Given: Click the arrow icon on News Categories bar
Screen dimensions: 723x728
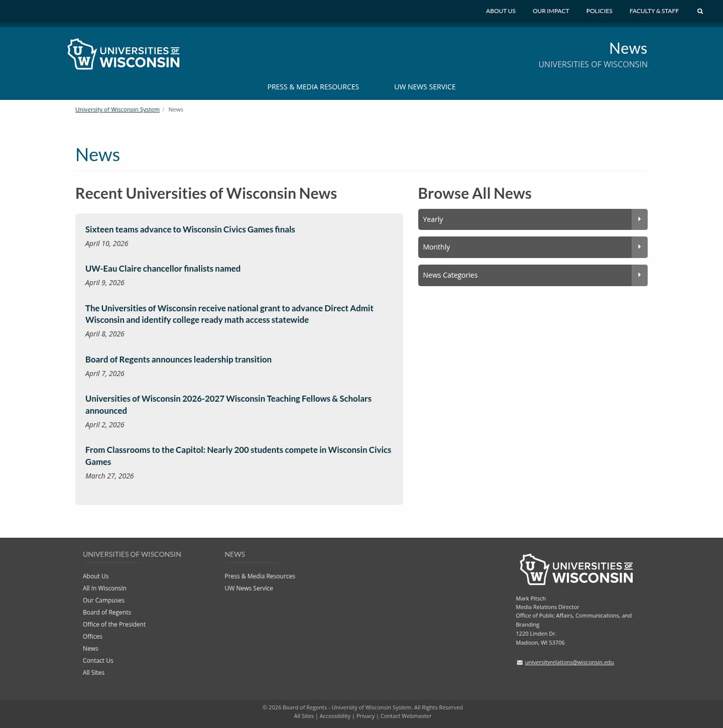Looking at the screenshot, I should click(x=639, y=275).
